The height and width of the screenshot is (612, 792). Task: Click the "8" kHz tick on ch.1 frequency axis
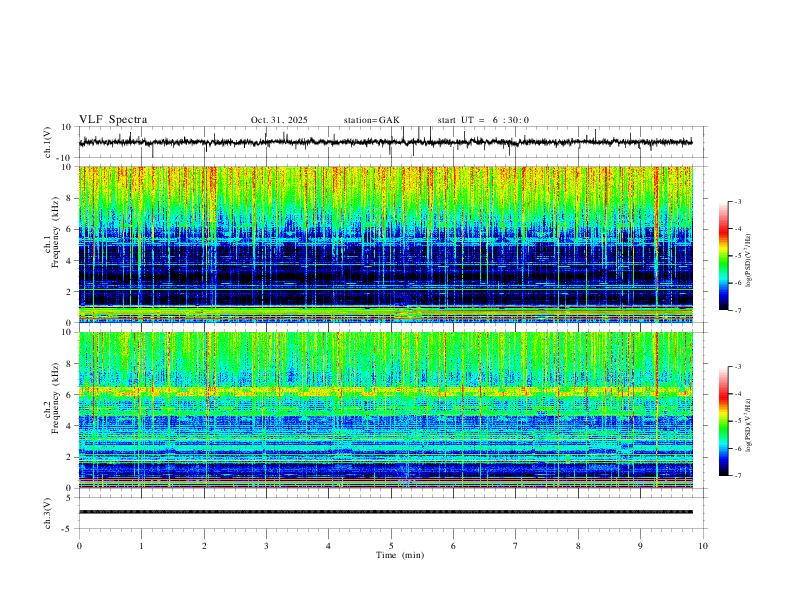tap(70, 198)
